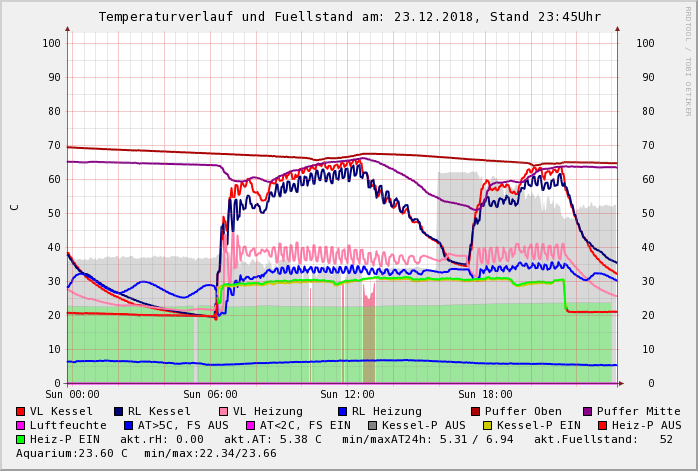The height and width of the screenshot is (471, 698).
Task: Click the blue RL Heizung legend swatch
Action: tap(343, 411)
